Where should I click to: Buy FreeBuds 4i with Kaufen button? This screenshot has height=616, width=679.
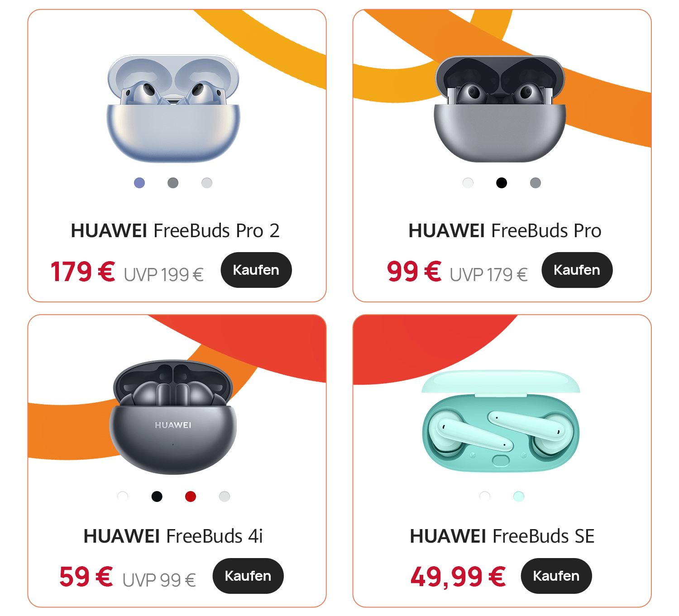[x=248, y=576]
